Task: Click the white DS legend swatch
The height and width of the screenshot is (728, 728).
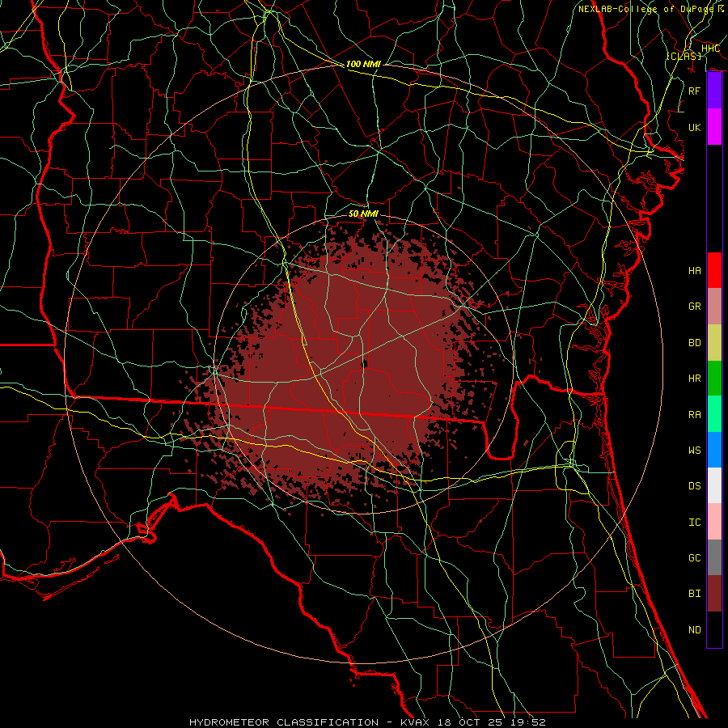Action: (x=714, y=485)
